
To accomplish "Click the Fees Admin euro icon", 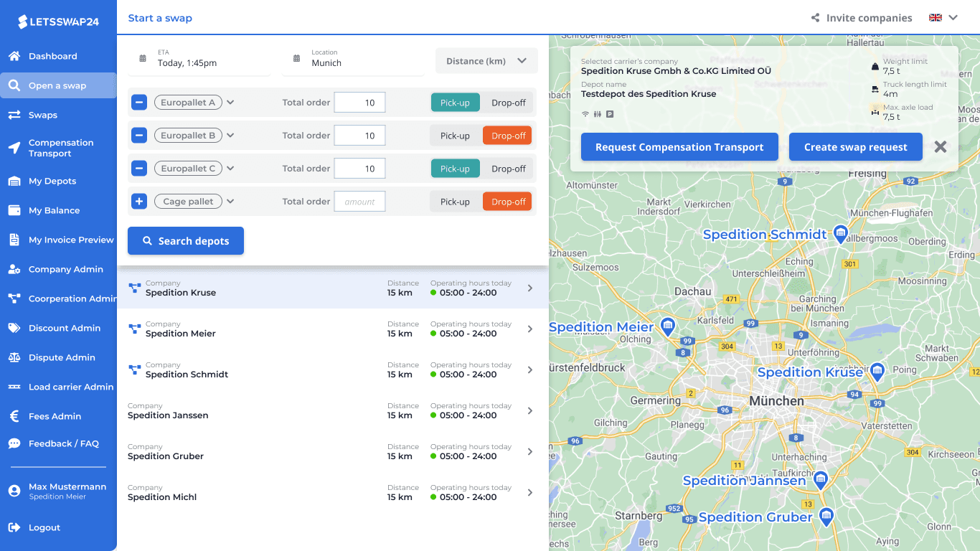I will point(14,416).
